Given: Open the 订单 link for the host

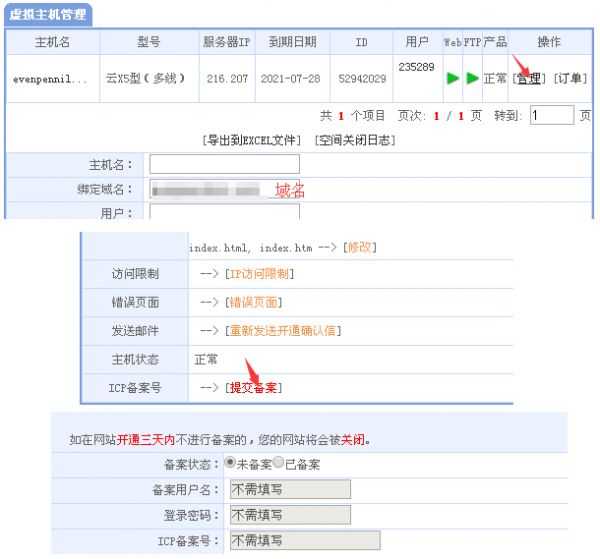Looking at the screenshot, I should [570, 78].
